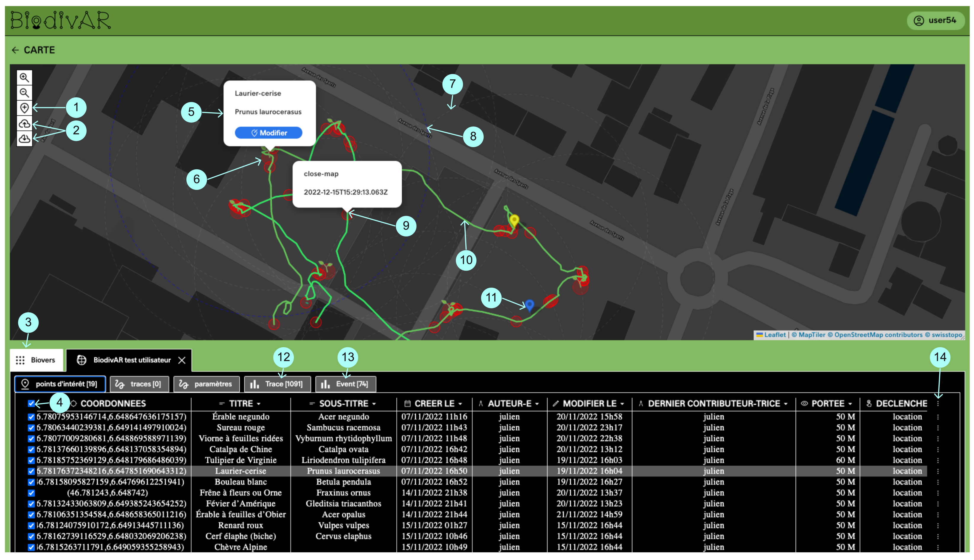This screenshot has width=974, height=560.
Task: Open three-dot menu for Érable negundo row
Action: coord(938,416)
